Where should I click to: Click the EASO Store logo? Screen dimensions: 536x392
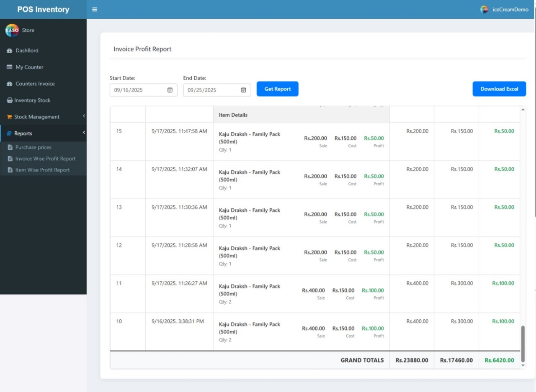12,30
